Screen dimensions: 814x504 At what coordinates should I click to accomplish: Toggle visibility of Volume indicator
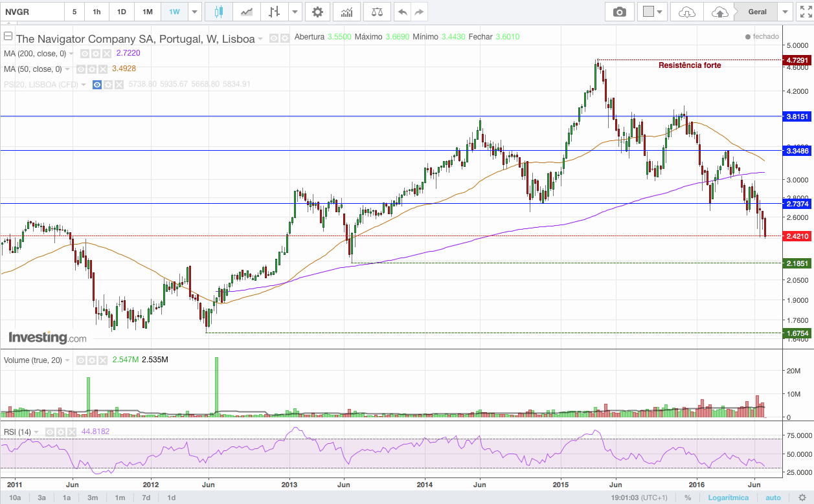[x=81, y=360]
